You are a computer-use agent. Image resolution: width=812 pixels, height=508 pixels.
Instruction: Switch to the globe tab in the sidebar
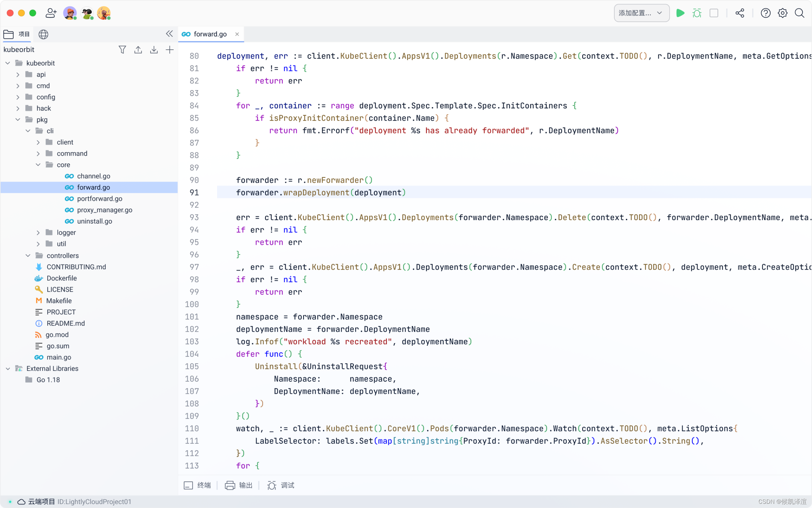pos(43,34)
